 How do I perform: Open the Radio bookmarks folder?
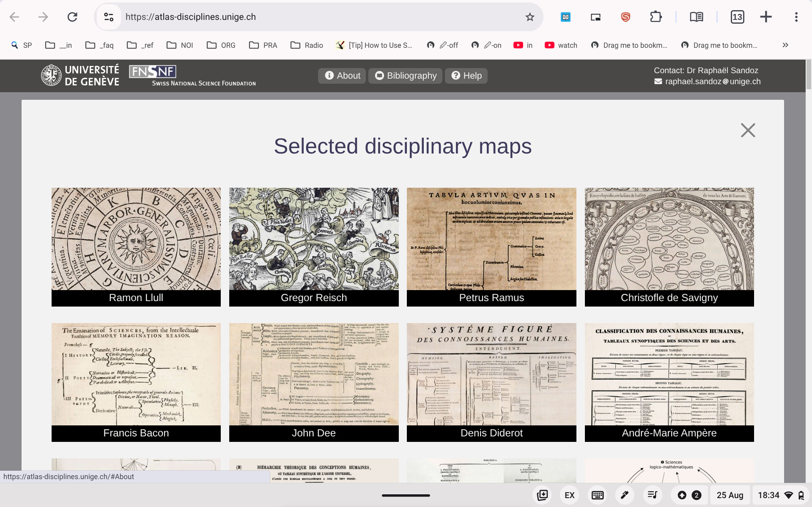pos(307,45)
